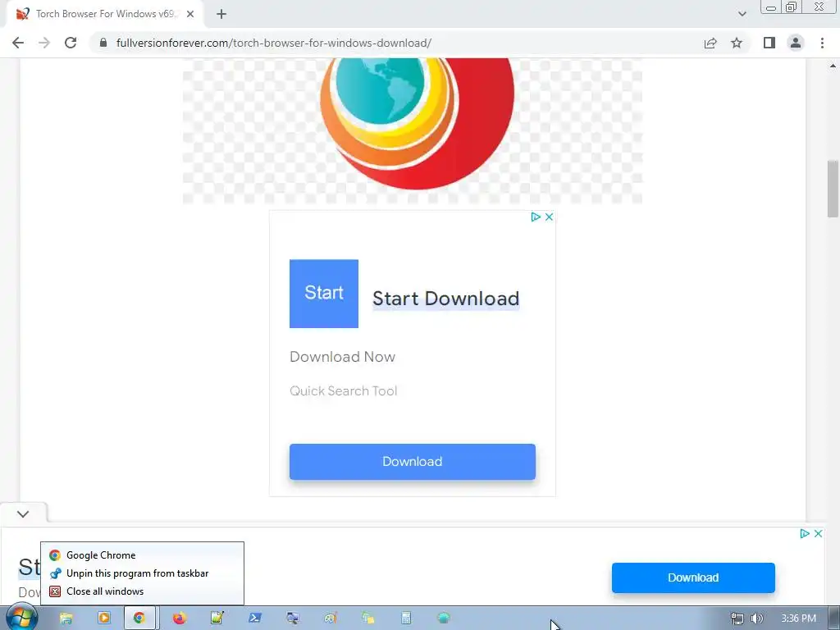
Task: Close the Start Download ad
Action: click(549, 217)
